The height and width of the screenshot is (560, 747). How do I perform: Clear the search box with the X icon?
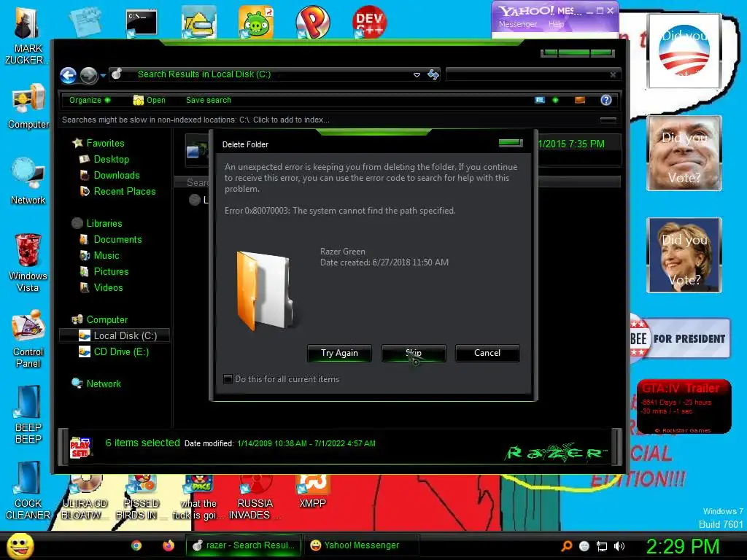pos(613,74)
